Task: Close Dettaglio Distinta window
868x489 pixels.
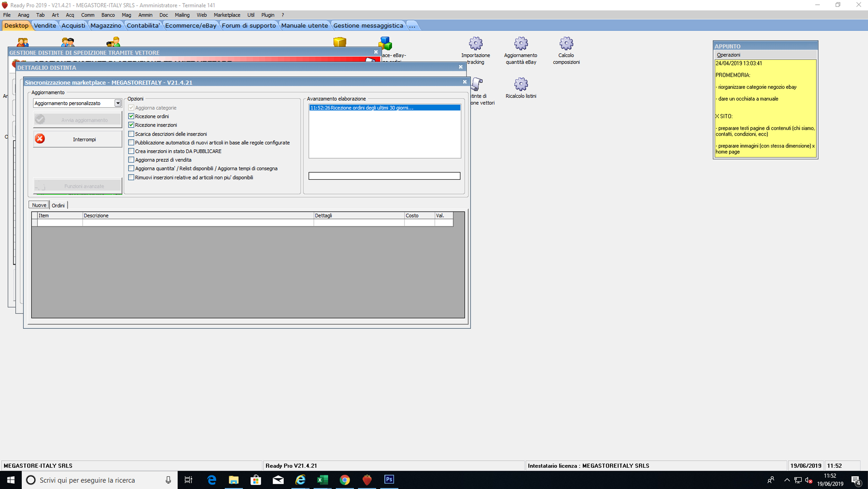Action: (x=461, y=67)
